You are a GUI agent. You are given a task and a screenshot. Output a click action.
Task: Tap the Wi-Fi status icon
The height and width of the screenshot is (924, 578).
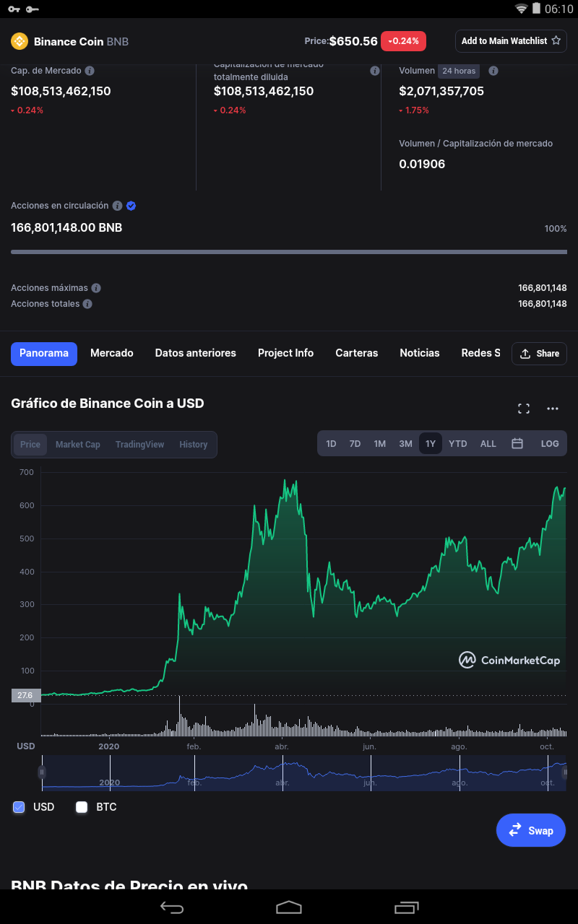521,9
